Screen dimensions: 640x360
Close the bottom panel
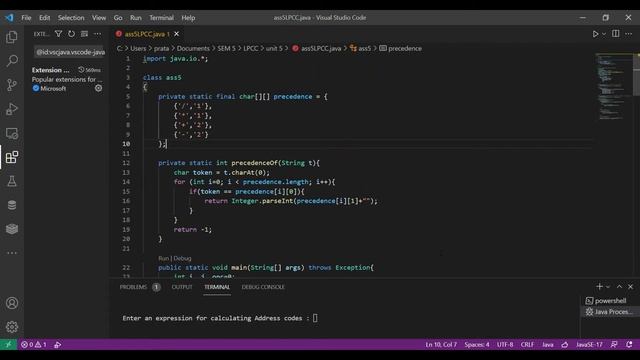point(631,287)
